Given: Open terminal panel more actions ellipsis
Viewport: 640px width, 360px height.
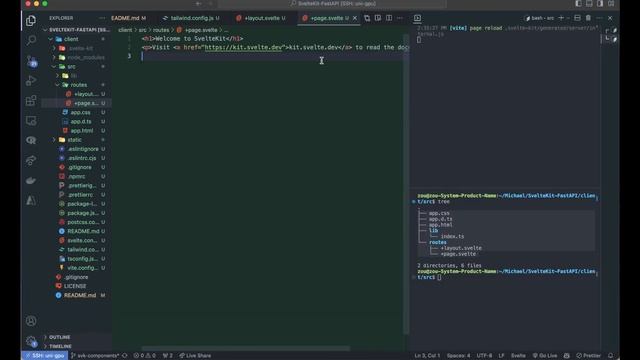Looking at the screenshot, I should pyautogui.click(x=599, y=18).
